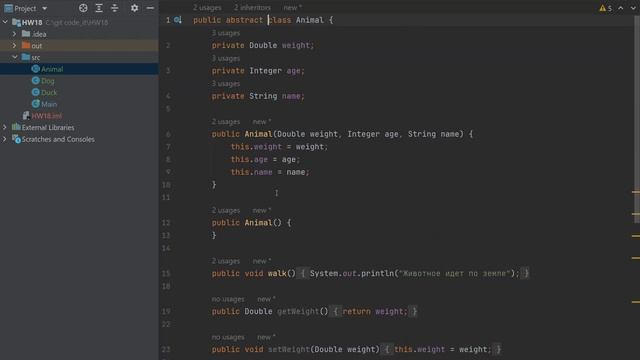The height and width of the screenshot is (360, 640).
Task: Click the HW18.iml file icon
Action: pos(26,116)
